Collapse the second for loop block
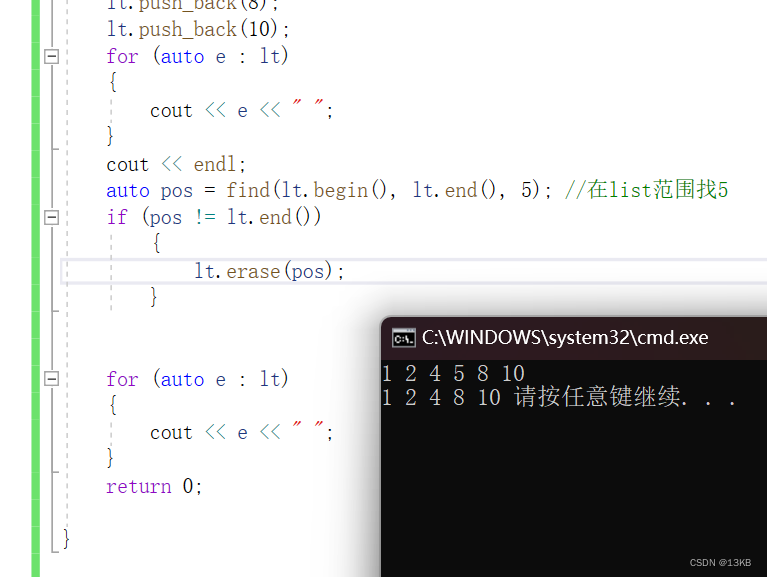The width and height of the screenshot is (767, 577). (51, 378)
